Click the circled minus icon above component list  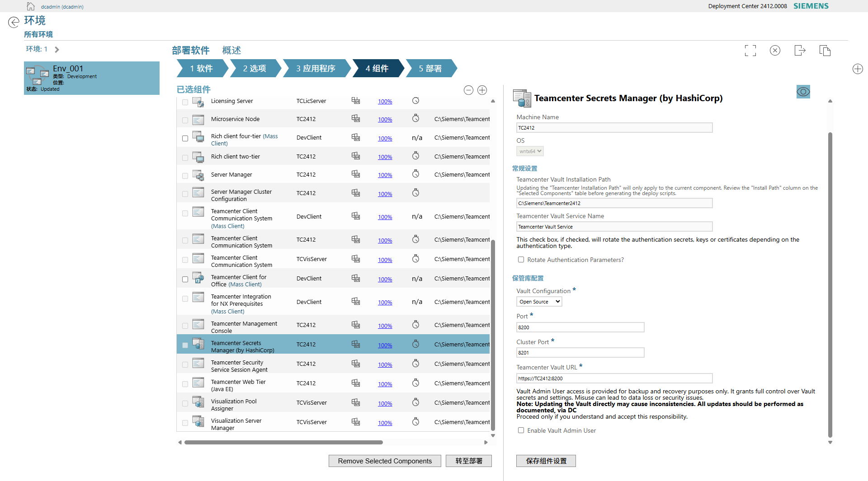click(468, 90)
